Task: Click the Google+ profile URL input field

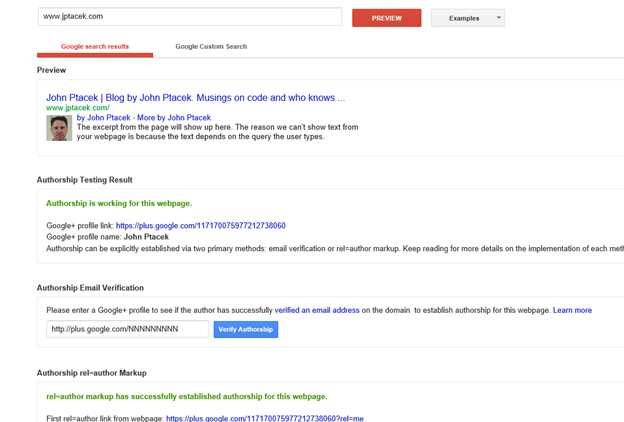Action: [x=127, y=329]
